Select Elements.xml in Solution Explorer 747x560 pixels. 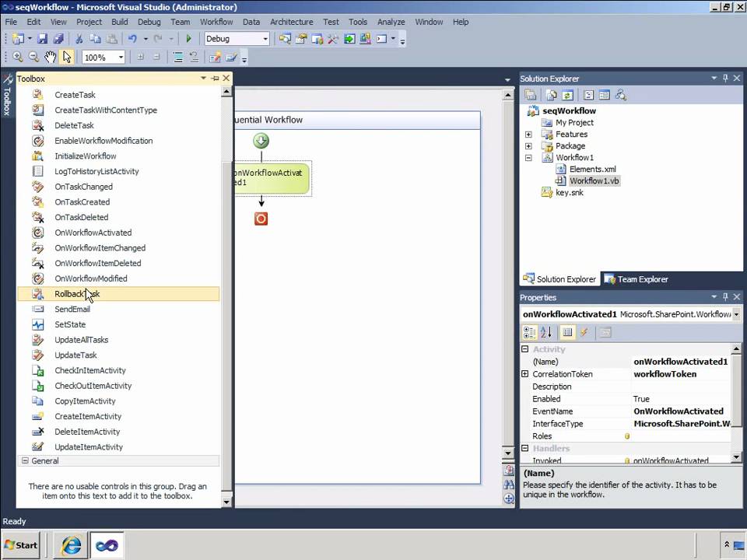click(x=593, y=169)
